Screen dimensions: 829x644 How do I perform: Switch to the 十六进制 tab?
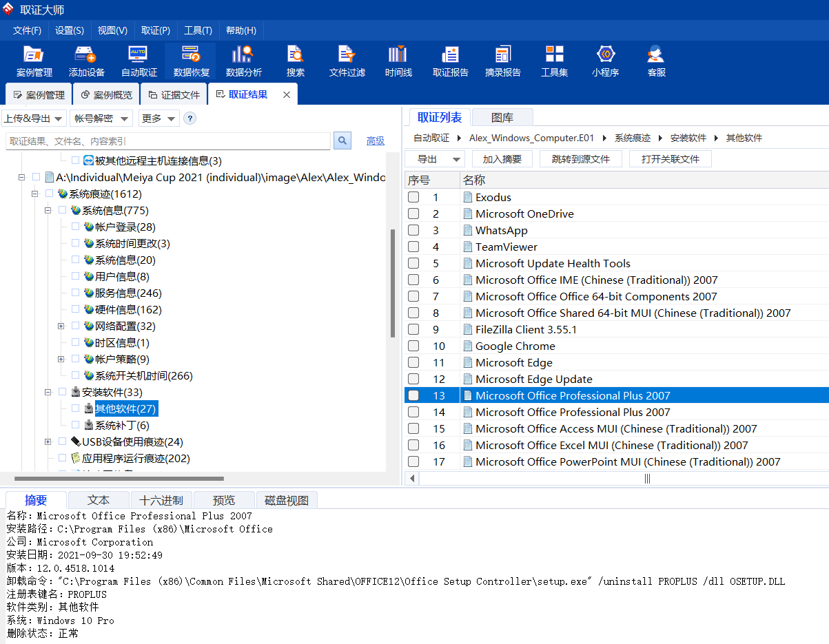(x=161, y=501)
